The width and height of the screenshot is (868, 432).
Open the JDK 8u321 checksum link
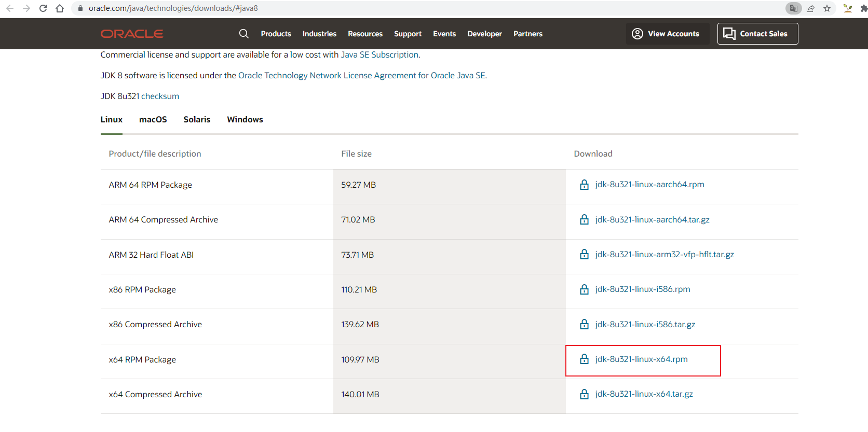point(160,96)
